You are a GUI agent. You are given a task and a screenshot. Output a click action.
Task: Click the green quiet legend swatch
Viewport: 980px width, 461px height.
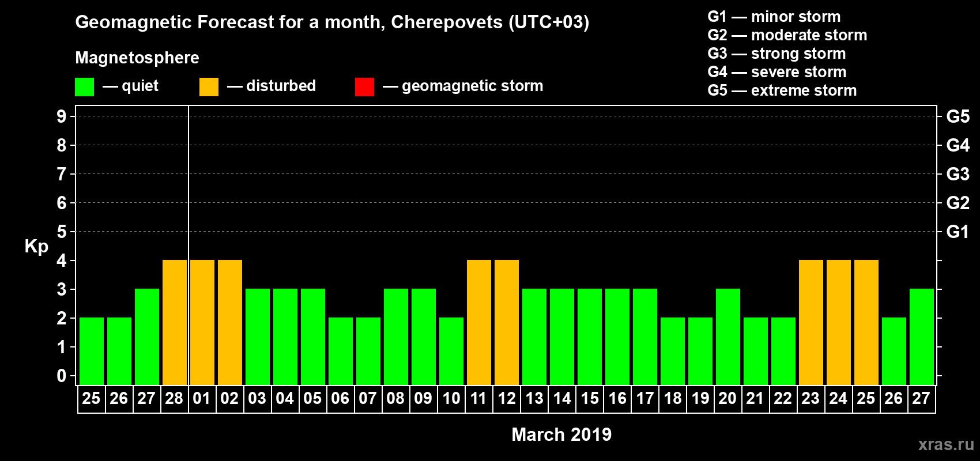85,87
